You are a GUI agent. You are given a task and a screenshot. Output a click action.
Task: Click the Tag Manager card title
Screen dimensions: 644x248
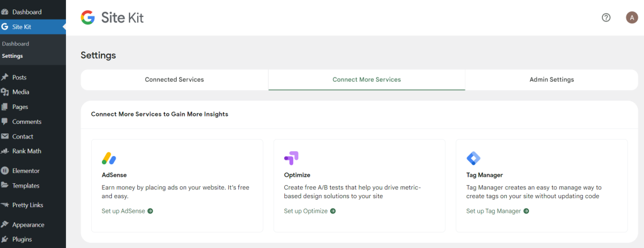[x=485, y=175]
